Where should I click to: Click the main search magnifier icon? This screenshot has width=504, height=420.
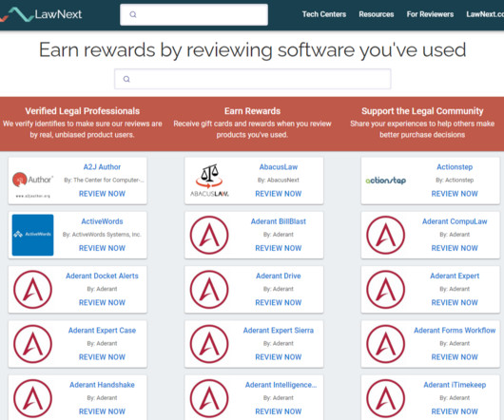click(x=126, y=79)
